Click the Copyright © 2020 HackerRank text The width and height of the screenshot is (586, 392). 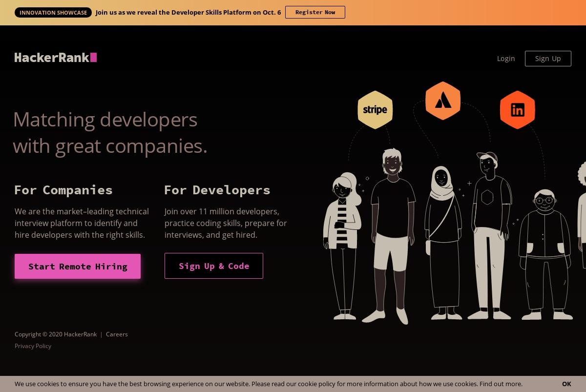[x=56, y=334]
